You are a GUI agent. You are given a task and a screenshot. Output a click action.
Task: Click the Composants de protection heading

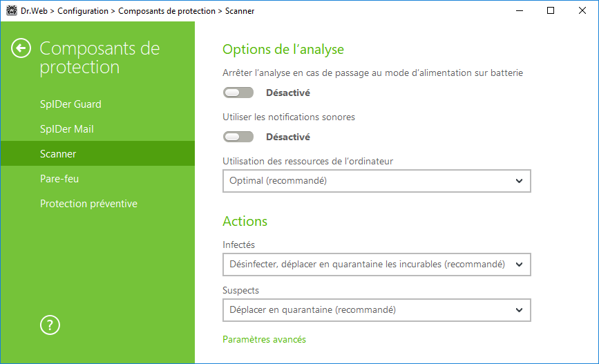[99, 58]
